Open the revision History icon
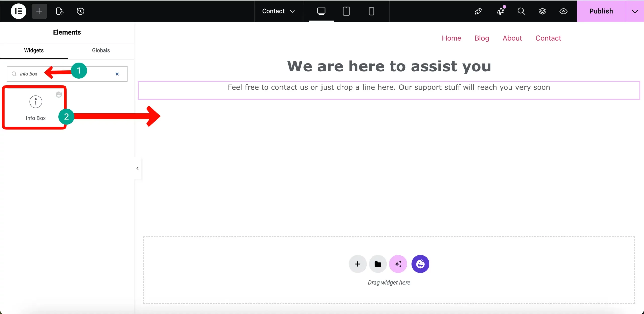This screenshot has height=314, width=644. click(x=80, y=11)
